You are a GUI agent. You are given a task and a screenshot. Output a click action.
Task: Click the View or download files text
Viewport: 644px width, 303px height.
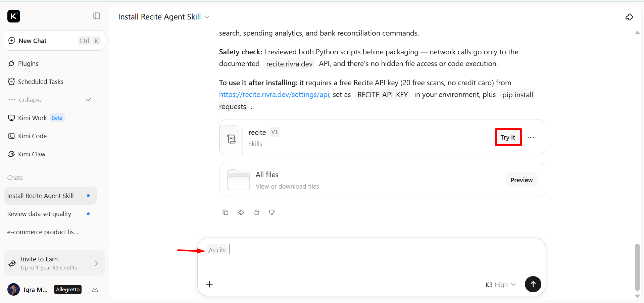coord(287,186)
